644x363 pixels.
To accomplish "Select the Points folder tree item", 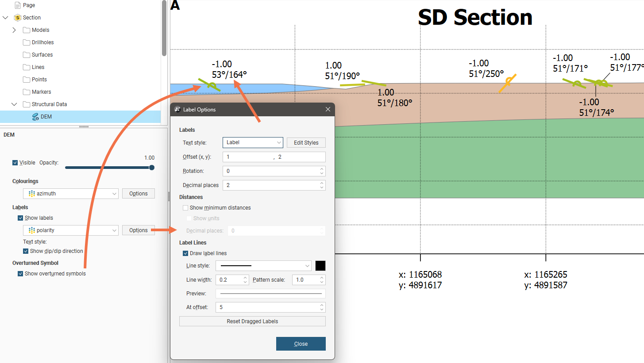I will click(x=39, y=80).
